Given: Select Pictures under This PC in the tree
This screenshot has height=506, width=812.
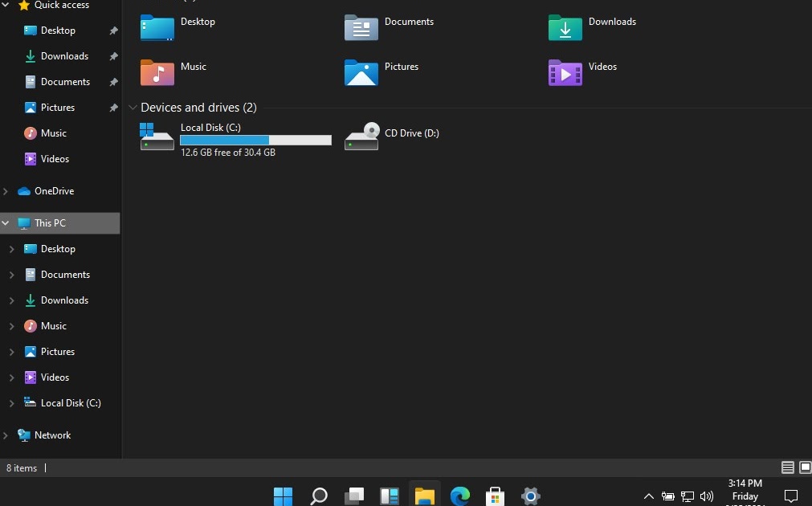Looking at the screenshot, I should pyautogui.click(x=58, y=352).
